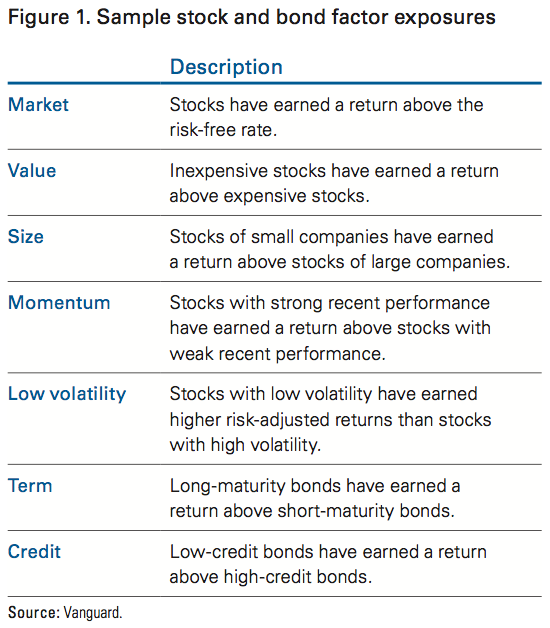Click 'with high volatility' text
Image resolution: width=550 pixels, height=628 pixels.
click(245, 445)
